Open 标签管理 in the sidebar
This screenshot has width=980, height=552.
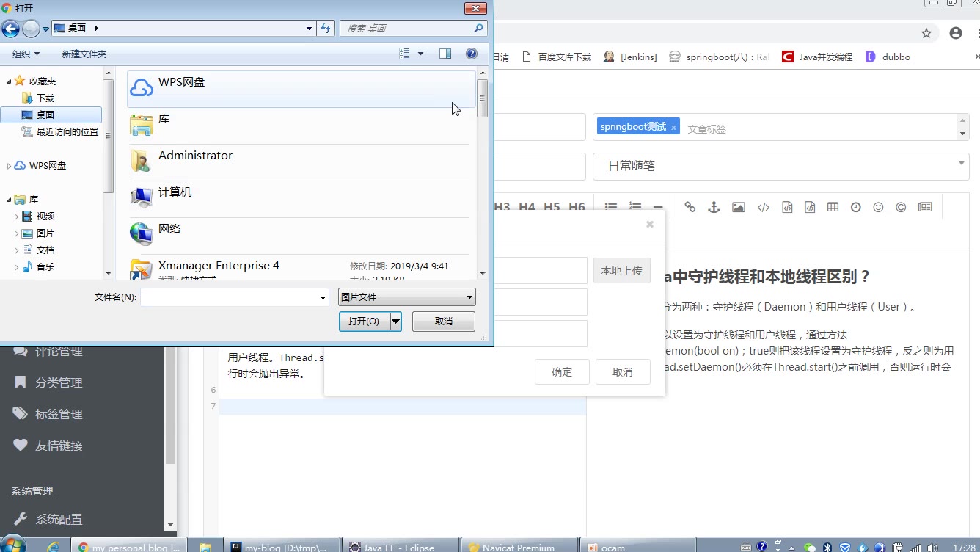[59, 414]
